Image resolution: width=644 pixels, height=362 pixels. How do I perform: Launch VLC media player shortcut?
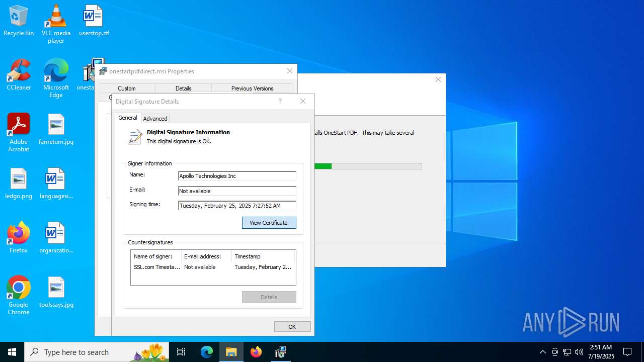(x=56, y=24)
